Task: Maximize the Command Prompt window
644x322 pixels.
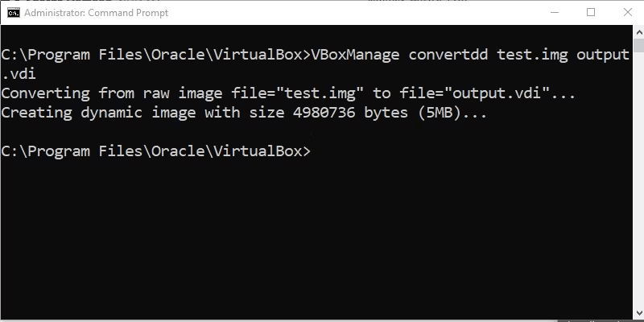Action: pos(591,12)
